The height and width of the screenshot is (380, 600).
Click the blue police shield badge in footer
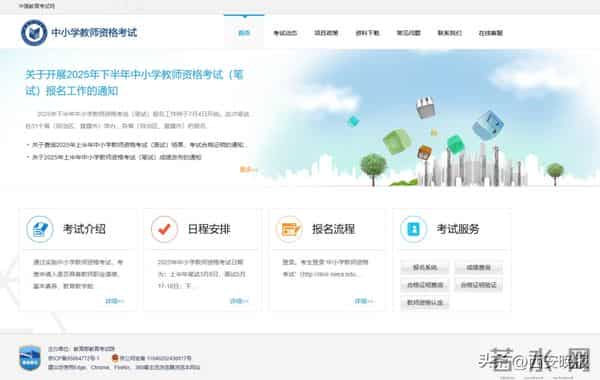(x=30, y=358)
